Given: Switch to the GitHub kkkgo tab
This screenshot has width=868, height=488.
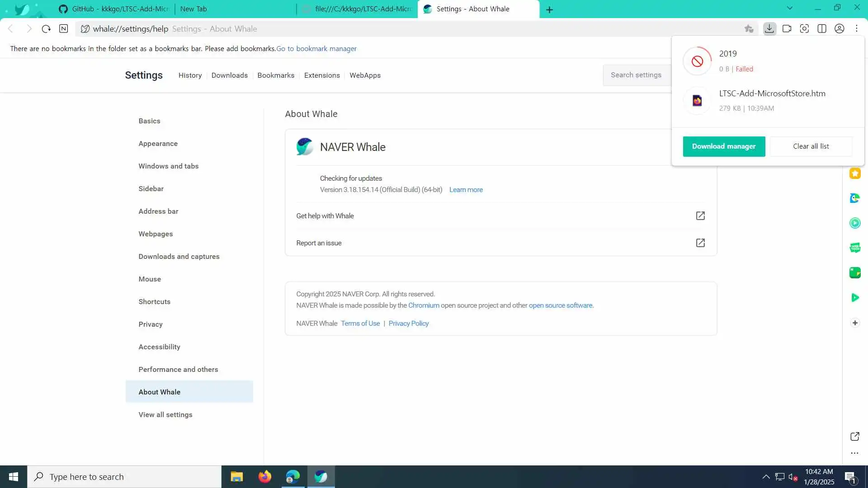Looking at the screenshot, I should tap(115, 9).
